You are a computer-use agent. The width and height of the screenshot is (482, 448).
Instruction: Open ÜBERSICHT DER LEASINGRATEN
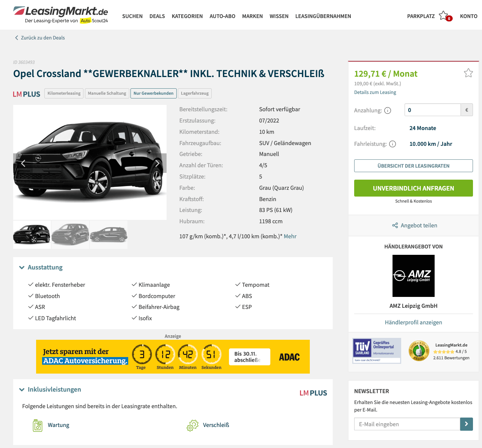point(414,166)
